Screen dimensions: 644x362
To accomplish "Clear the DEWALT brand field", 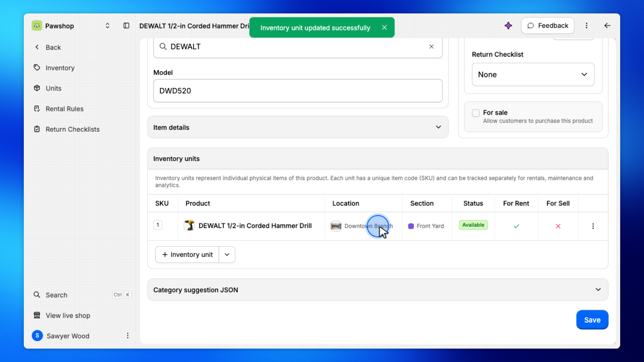I will click(x=431, y=47).
